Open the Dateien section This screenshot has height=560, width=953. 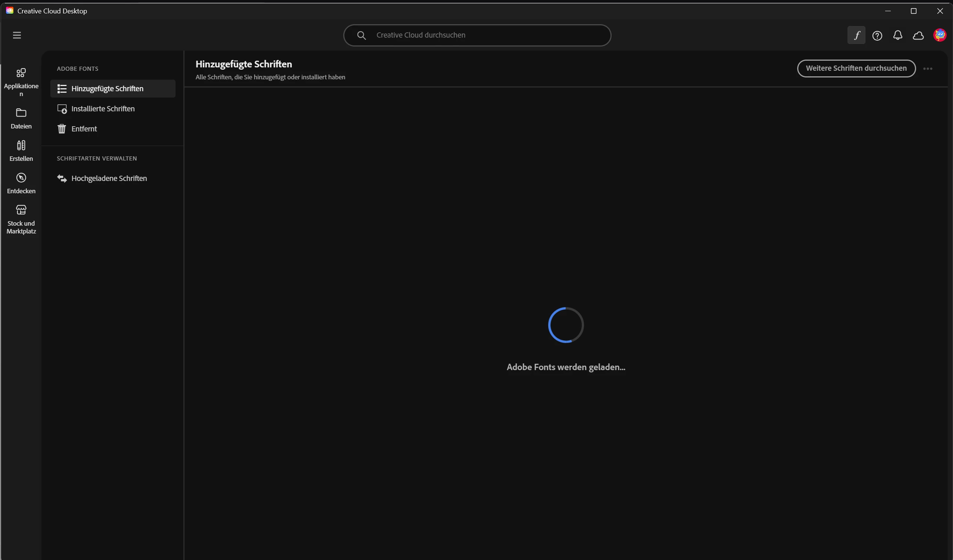[21, 118]
